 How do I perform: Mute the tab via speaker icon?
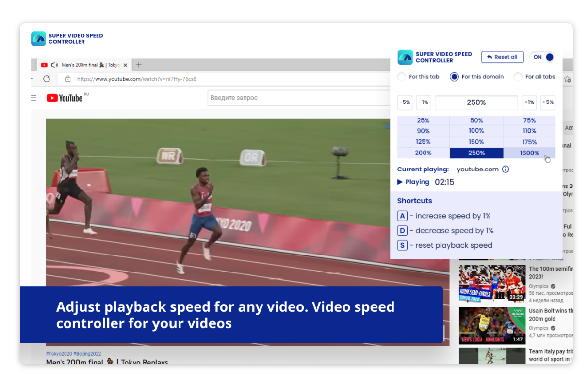point(54,65)
